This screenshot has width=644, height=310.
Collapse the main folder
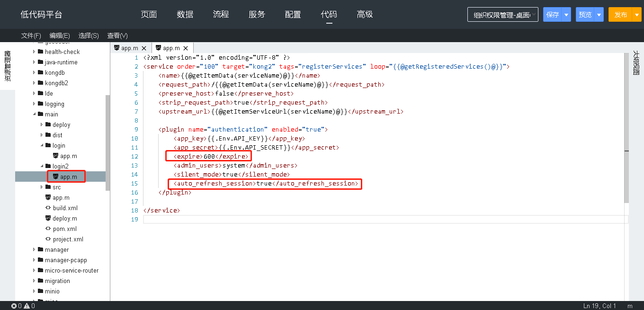point(34,115)
